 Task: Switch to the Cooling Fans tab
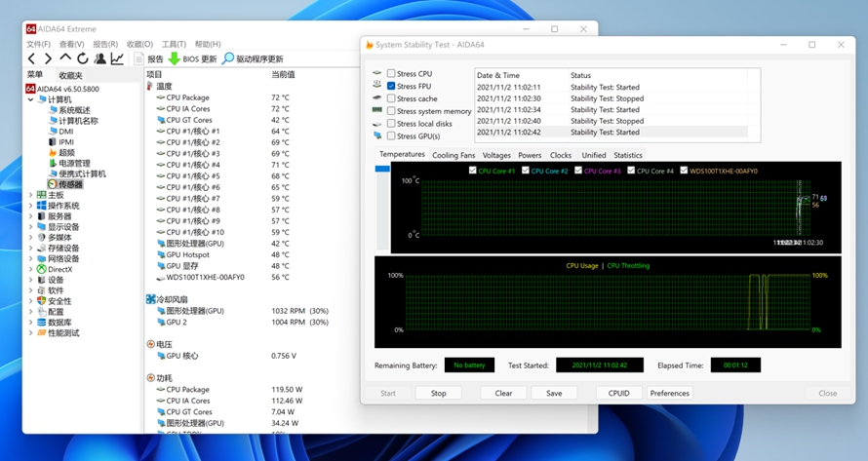pos(454,155)
